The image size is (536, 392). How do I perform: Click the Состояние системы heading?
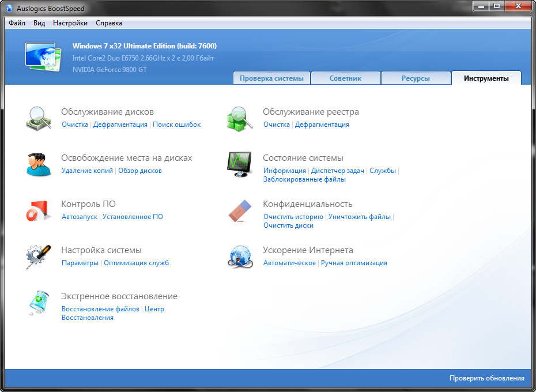(303, 158)
